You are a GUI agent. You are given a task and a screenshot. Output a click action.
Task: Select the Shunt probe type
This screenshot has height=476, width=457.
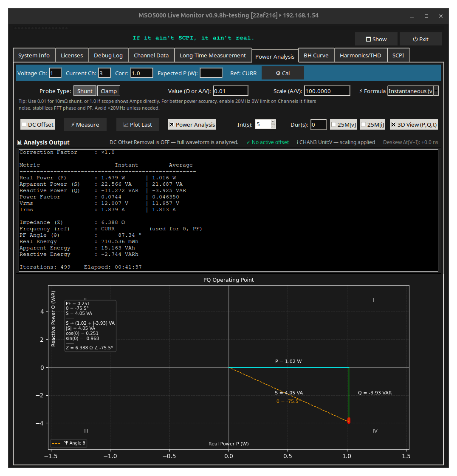85,91
